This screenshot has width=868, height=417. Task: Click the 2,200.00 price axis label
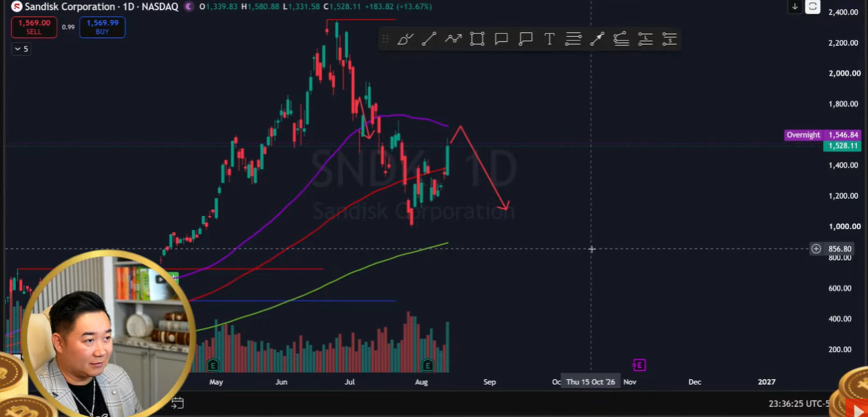[844, 43]
